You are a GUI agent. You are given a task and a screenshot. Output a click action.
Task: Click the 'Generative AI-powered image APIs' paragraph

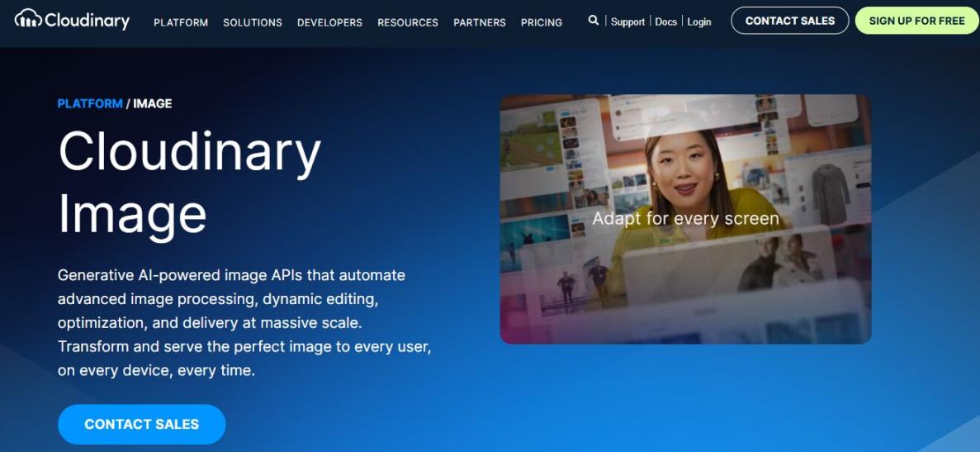(244, 322)
